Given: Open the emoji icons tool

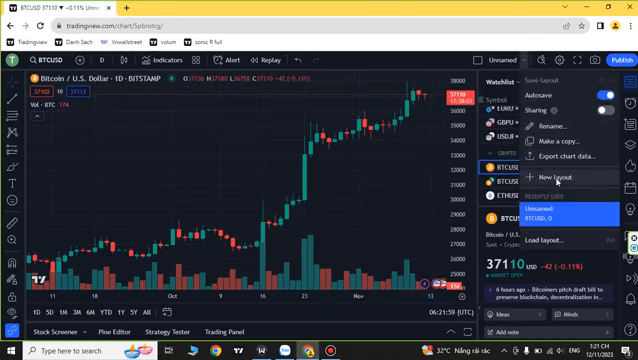Looking at the screenshot, I should click(x=12, y=201).
